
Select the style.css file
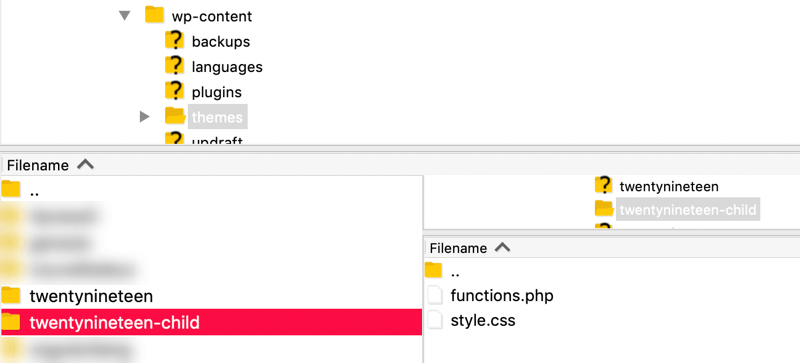[x=483, y=321]
